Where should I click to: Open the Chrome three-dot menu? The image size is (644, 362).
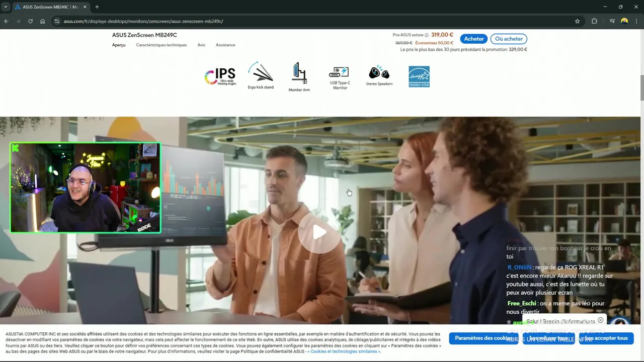[x=636, y=21]
